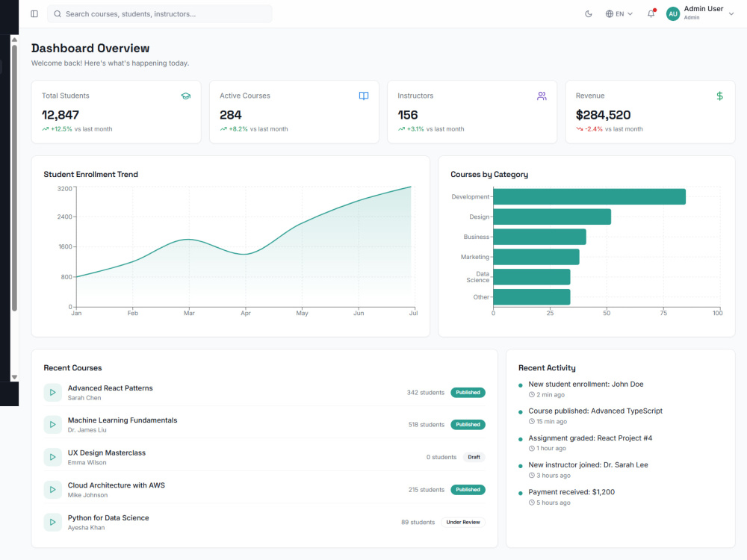Click the '518 students' count

[x=427, y=425]
